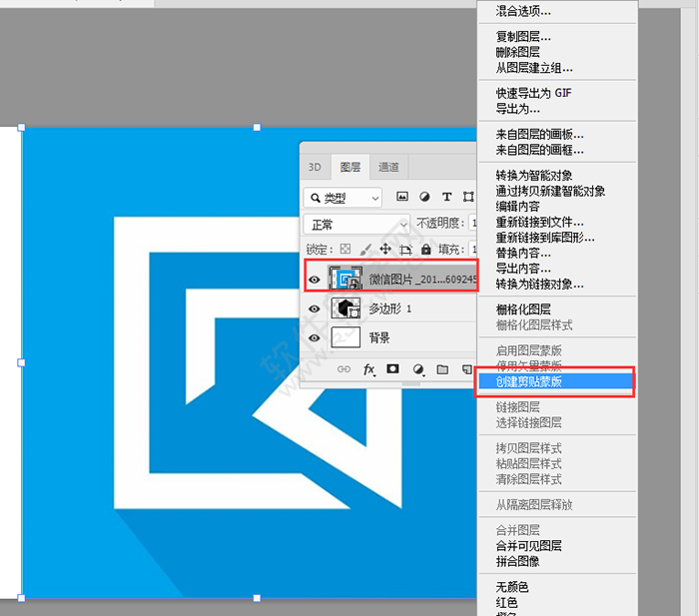Choose 转换为链接对象... menu item

point(539,285)
